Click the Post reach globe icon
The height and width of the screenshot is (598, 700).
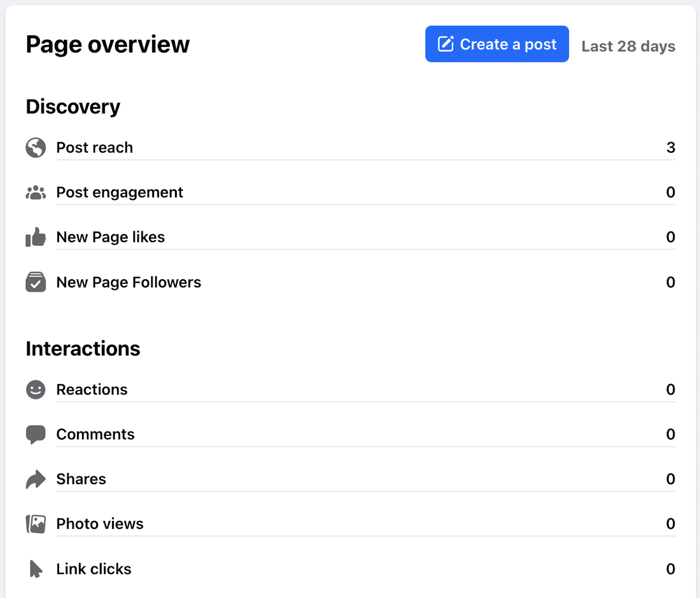click(x=35, y=148)
